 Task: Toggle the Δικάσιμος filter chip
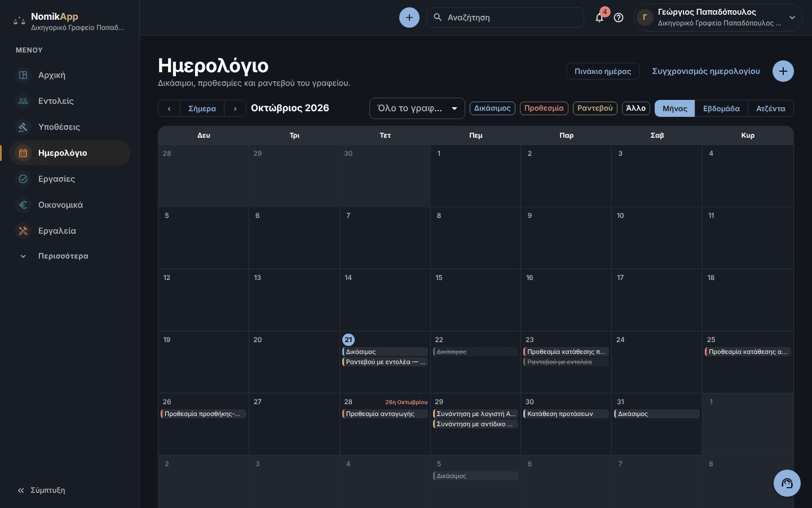pyautogui.click(x=492, y=108)
